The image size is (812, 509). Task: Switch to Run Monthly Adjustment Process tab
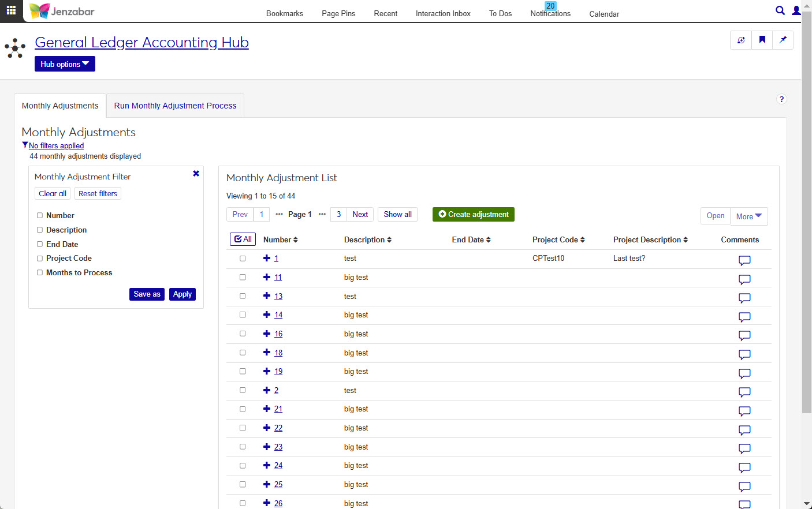tap(175, 106)
